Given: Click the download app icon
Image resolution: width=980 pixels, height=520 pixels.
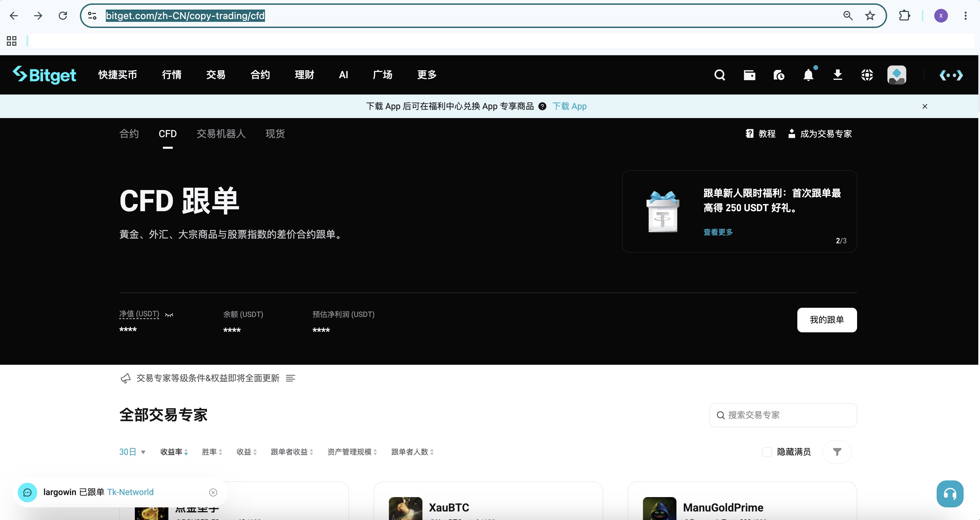Looking at the screenshot, I should (838, 75).
